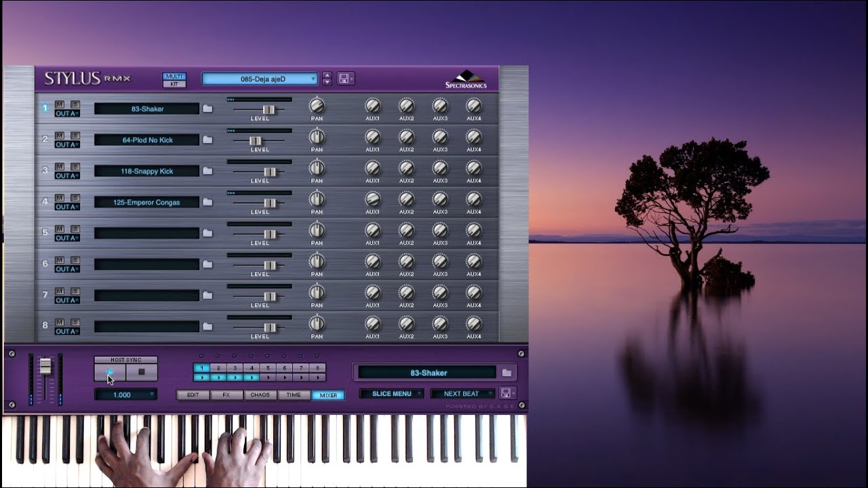Open OUT A output menu for part 6
The image size is (868, 488).
click(x=67, y=269)
